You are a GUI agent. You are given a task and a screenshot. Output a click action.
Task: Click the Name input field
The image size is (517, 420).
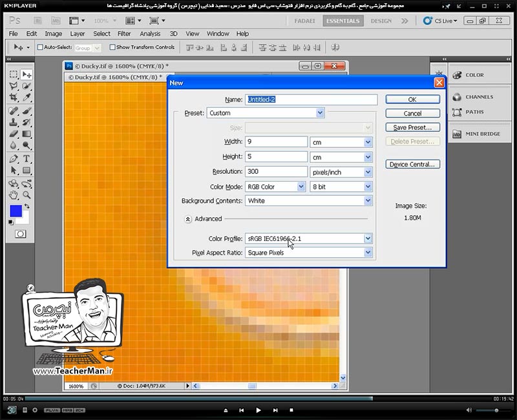(x=311, y=100)
